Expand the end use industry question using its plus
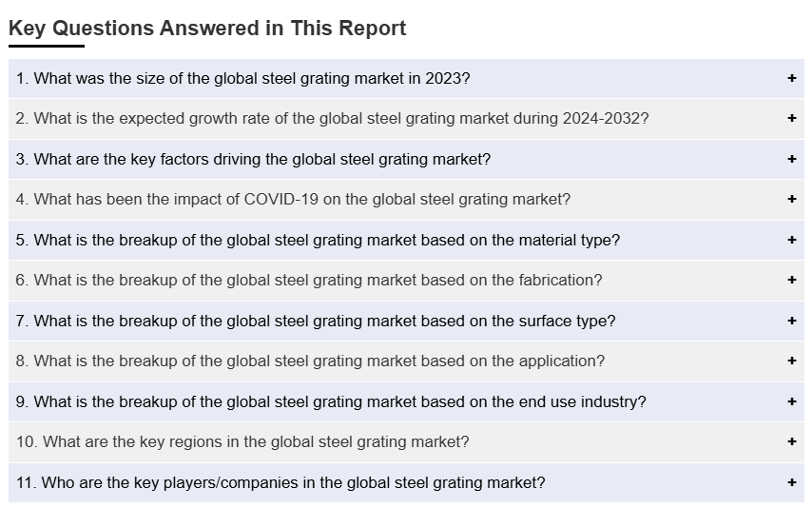812x508 pixels. pos(791,401)
